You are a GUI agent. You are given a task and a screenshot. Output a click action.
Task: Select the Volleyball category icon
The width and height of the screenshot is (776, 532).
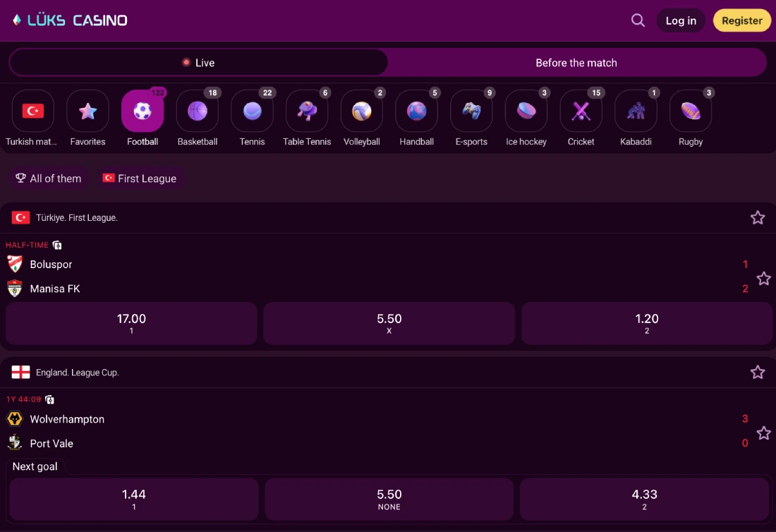[362, 111]
